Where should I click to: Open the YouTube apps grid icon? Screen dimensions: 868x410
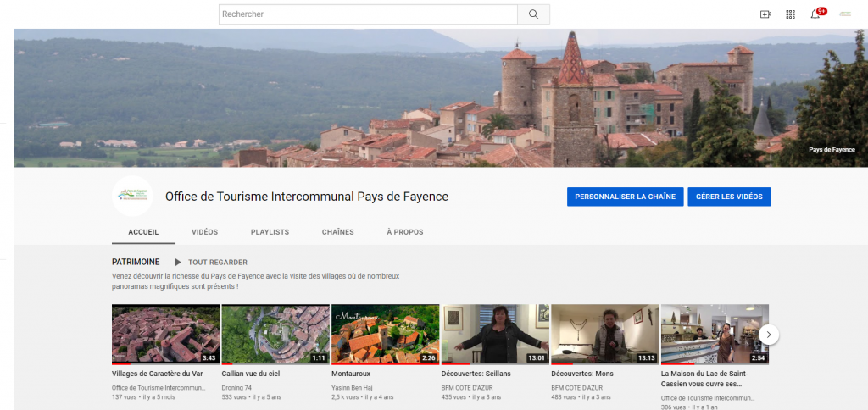(790, 14)
